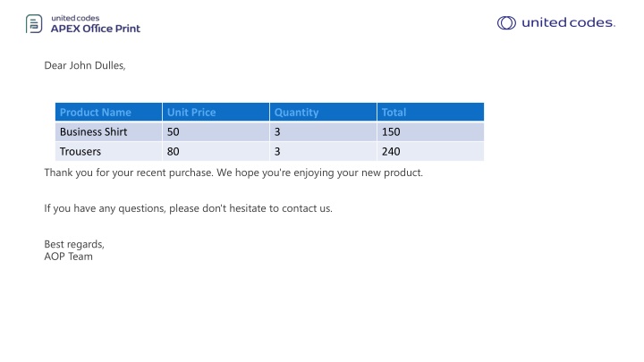Click the Trousers quantity cell
The width and height of the screenshot is (644, 362).
point(323,151)
